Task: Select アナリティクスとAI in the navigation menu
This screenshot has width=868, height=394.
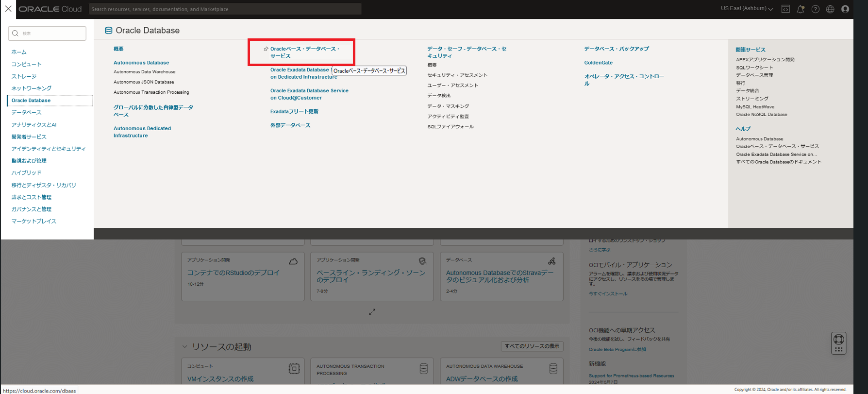Action: pyautogui.click(x=33, y=125)
